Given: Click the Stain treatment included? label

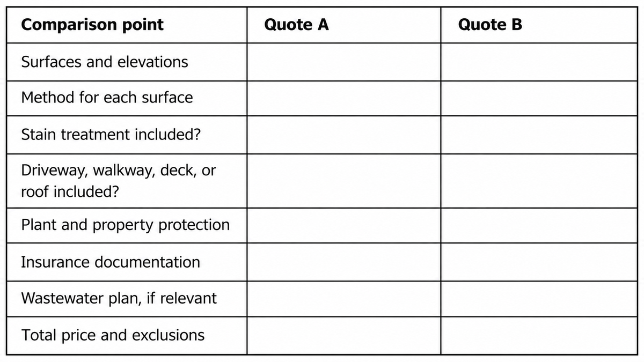Looking at the screenshot, I should [x=111, y=134].
